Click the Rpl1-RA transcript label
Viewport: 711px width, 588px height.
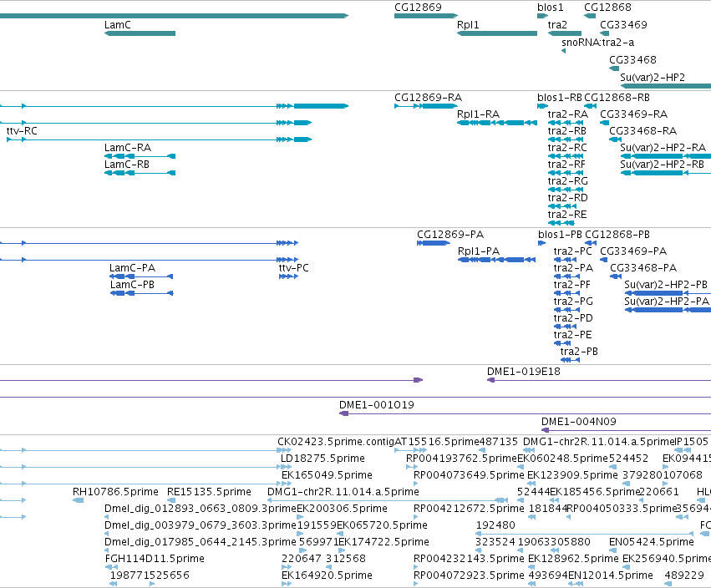pos(479,114)
